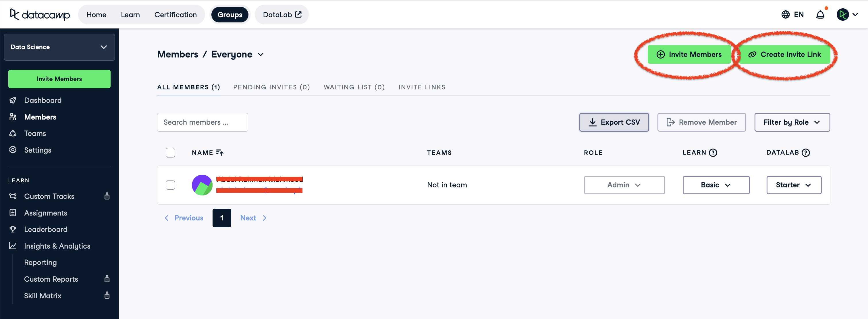This screenshot has height=319, width=868.
Task: Click the Search members input field
Action: 202,122
